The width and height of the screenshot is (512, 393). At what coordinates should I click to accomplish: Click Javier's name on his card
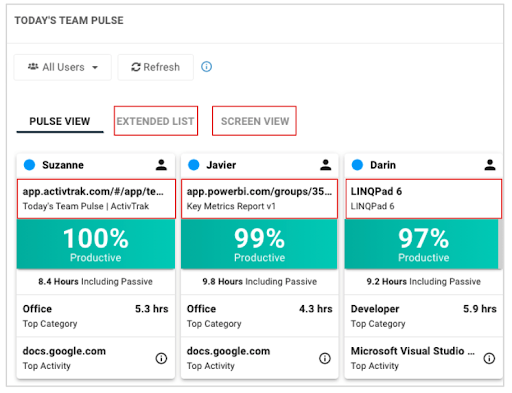[221, 165]
